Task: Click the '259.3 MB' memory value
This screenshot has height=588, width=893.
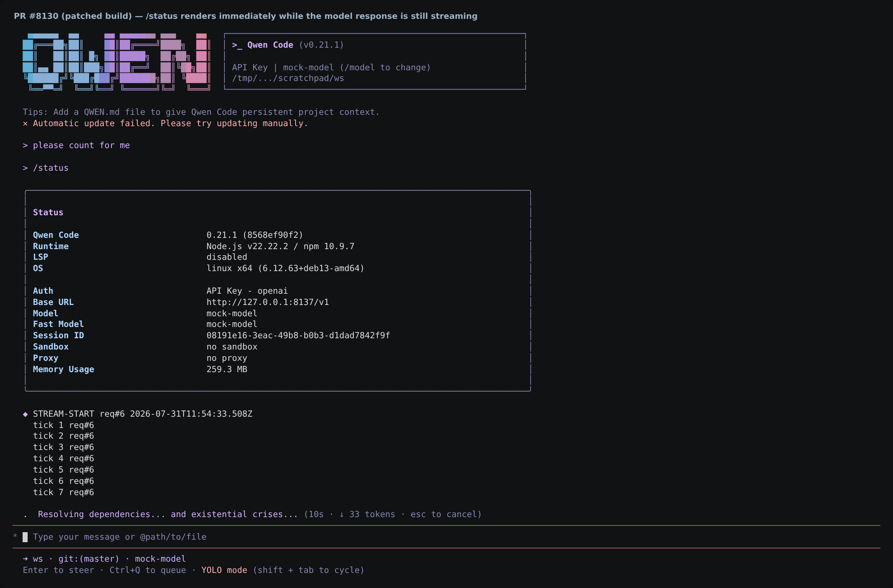Action: coord(227,369)
